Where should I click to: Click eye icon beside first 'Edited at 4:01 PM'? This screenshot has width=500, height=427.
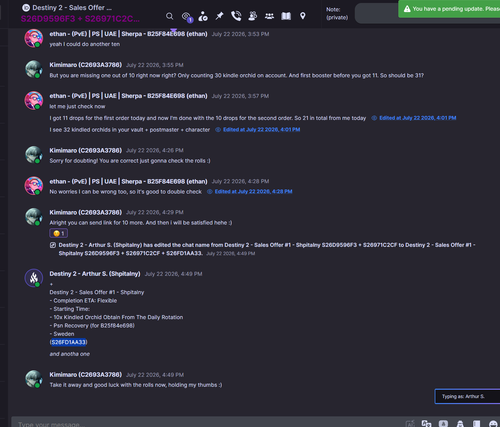click(x=374, y=118)
